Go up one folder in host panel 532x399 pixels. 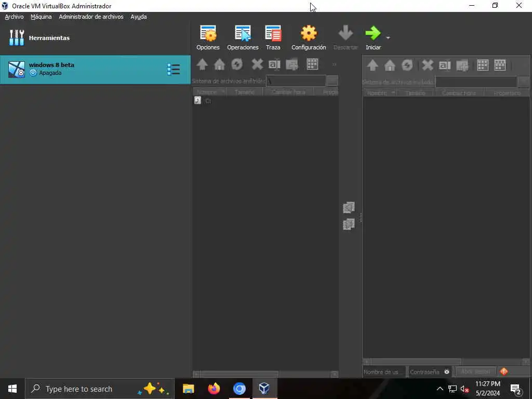coord(202,64)
